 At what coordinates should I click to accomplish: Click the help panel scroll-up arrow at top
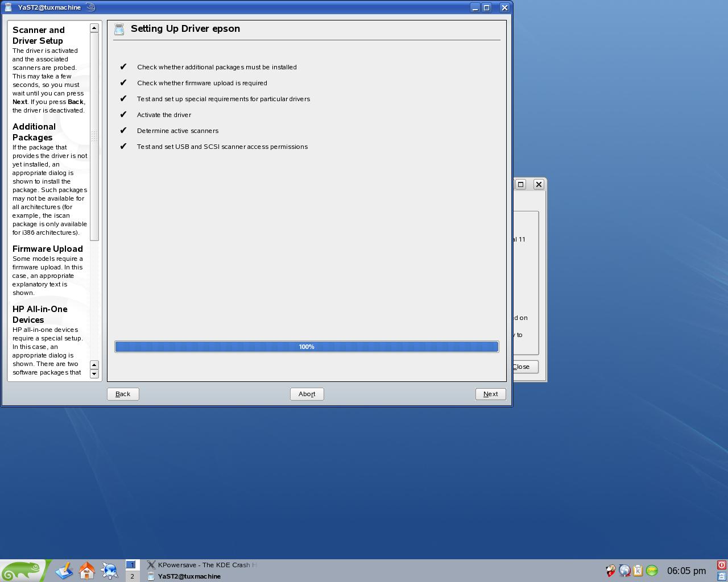point(94,28)
